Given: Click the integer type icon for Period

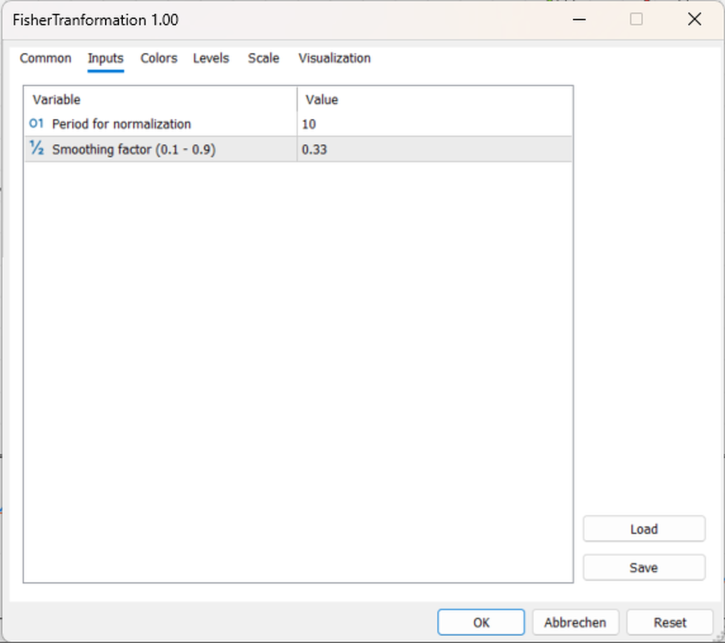Looking at the screenshot, I should [36, 123].
